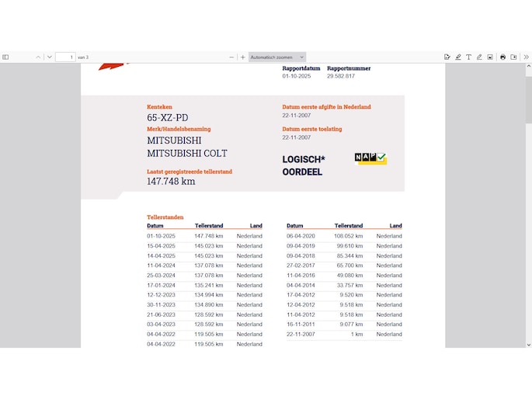Viewport: 532px width, 399px height.
Task: Select the add image tool
Action: pos(490,57)
